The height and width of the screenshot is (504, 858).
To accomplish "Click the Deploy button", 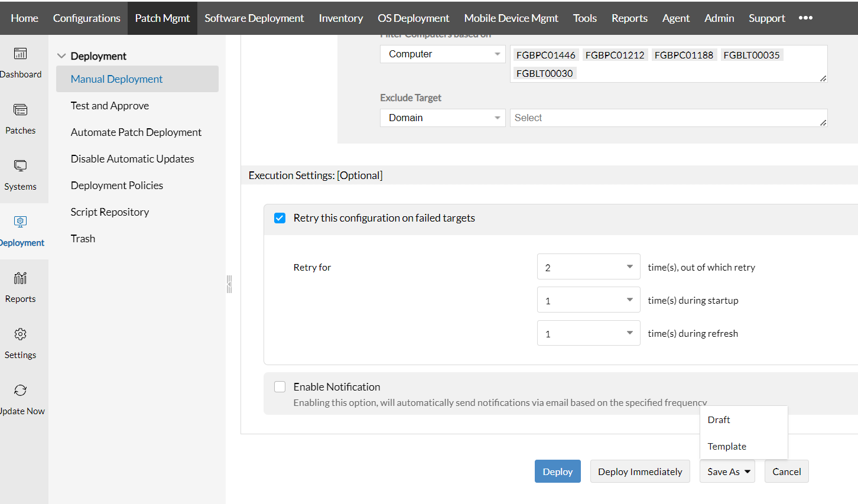I will point(558,472).
